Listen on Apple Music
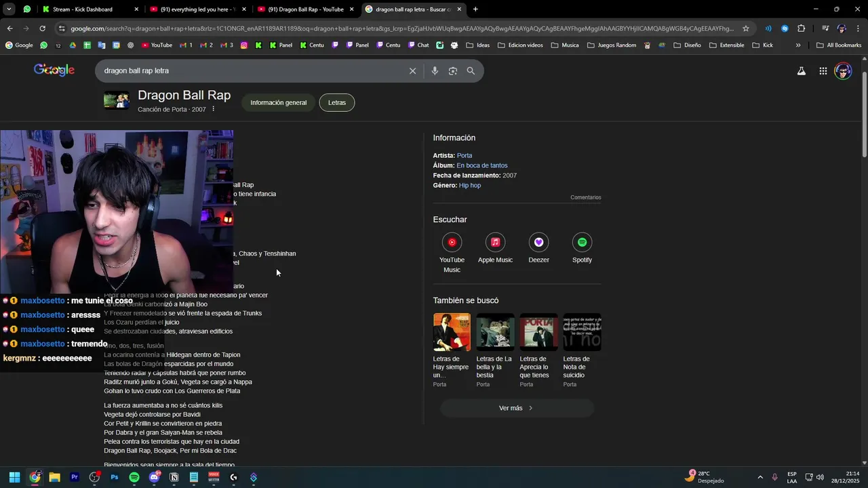868x488 pixels. [495, 249]
